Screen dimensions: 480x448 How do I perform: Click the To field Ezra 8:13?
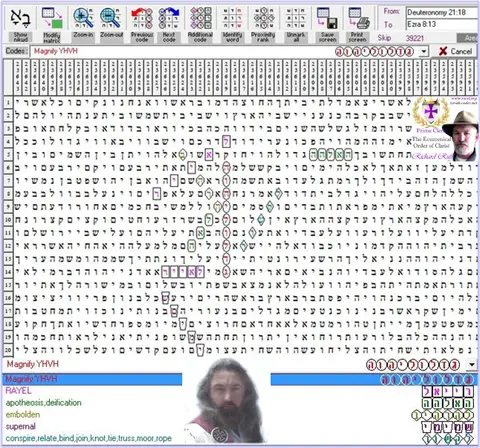coord(442,24)
